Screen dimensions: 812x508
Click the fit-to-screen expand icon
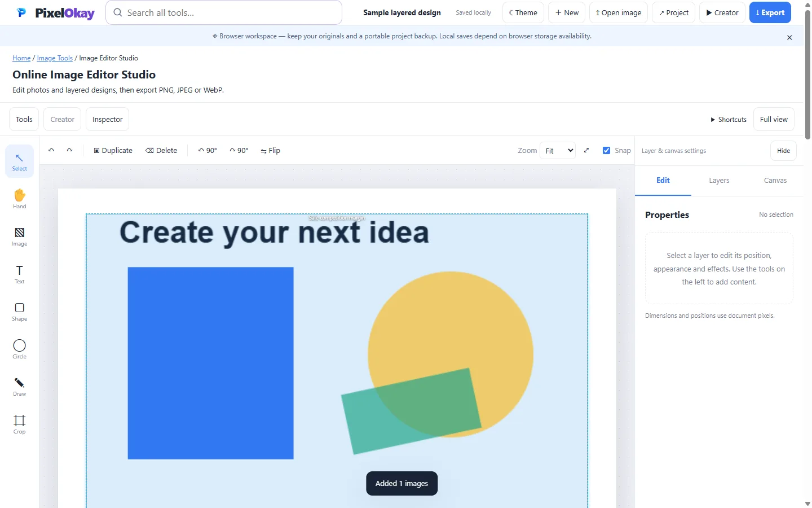(586, 151)
